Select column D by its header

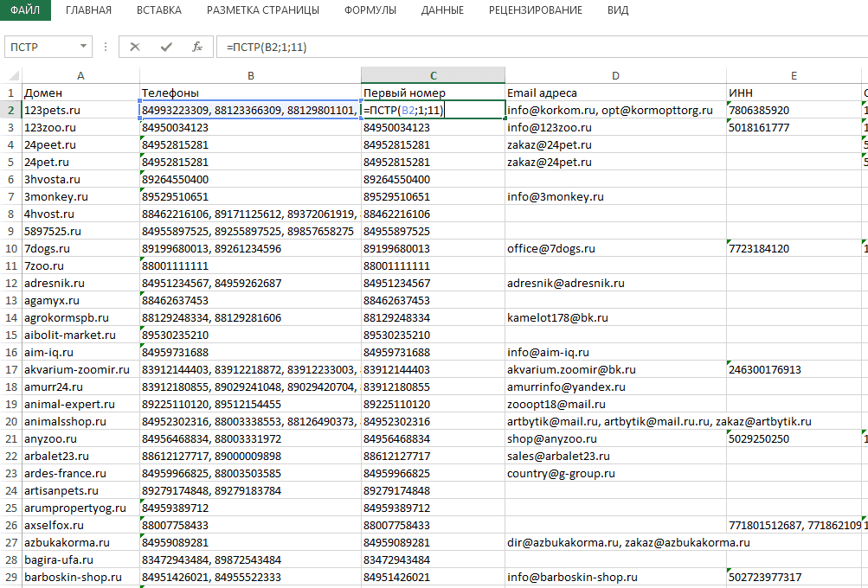click(x=615, y=75)
